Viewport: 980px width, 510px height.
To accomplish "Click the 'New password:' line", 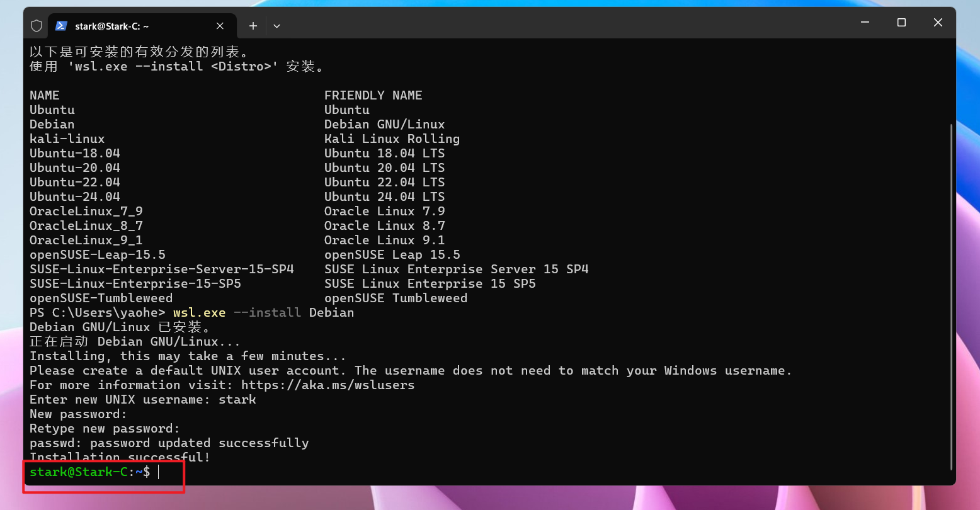I will coord(79,414).
